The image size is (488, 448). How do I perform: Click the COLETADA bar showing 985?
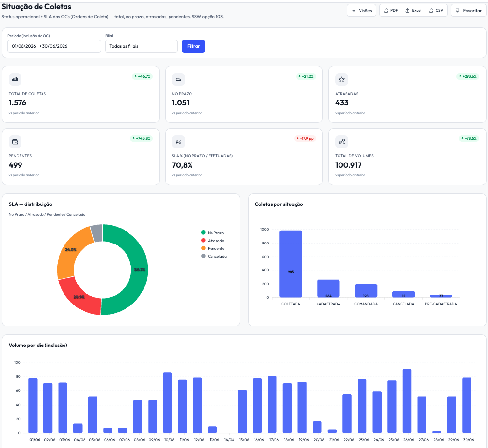pyautogui.click(x=291, y=264)
